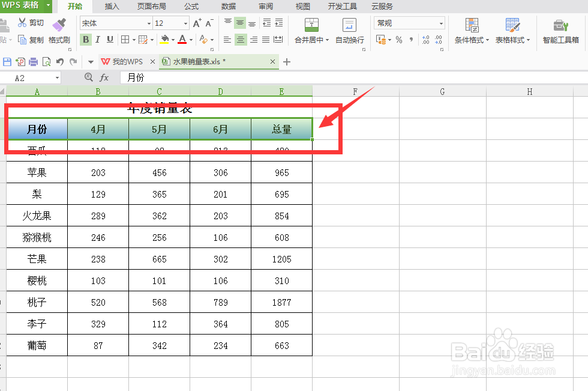Image resolution: width=588 pixels, height=391 pixels.
Task: Align text to bottom of cell
Action: click(252, 23)
